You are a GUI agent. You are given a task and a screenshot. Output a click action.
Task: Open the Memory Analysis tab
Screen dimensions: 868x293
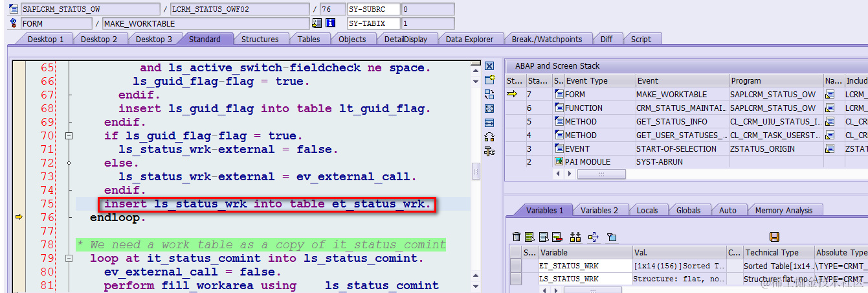pos(783,211)
